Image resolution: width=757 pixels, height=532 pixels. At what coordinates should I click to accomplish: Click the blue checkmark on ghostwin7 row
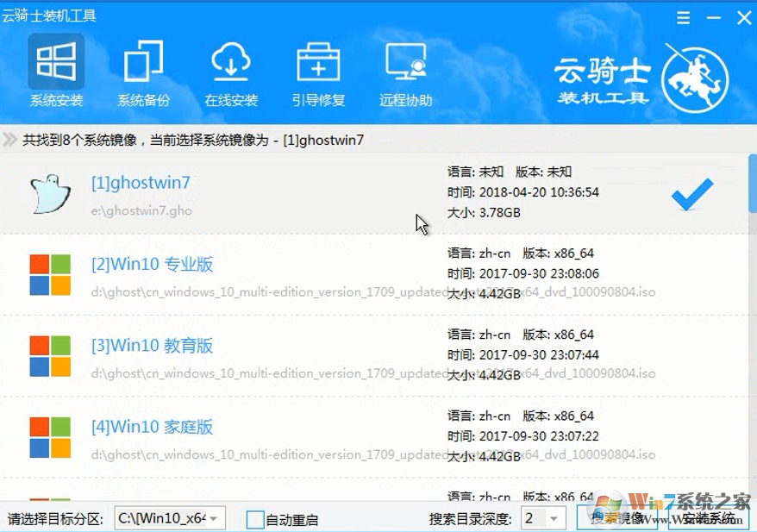(x=692, y=194)
